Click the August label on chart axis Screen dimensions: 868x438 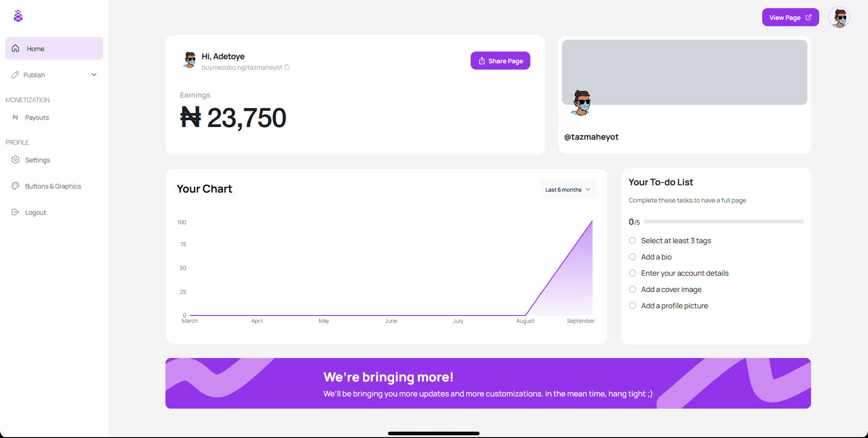tap(525, 321)
